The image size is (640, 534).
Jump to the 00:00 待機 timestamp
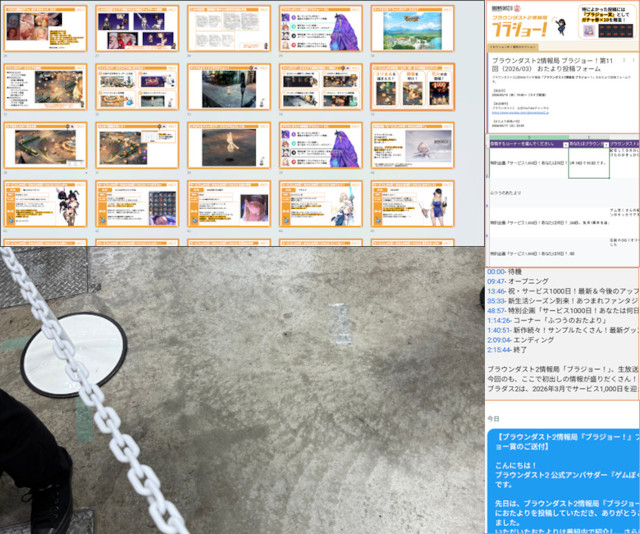495,272
